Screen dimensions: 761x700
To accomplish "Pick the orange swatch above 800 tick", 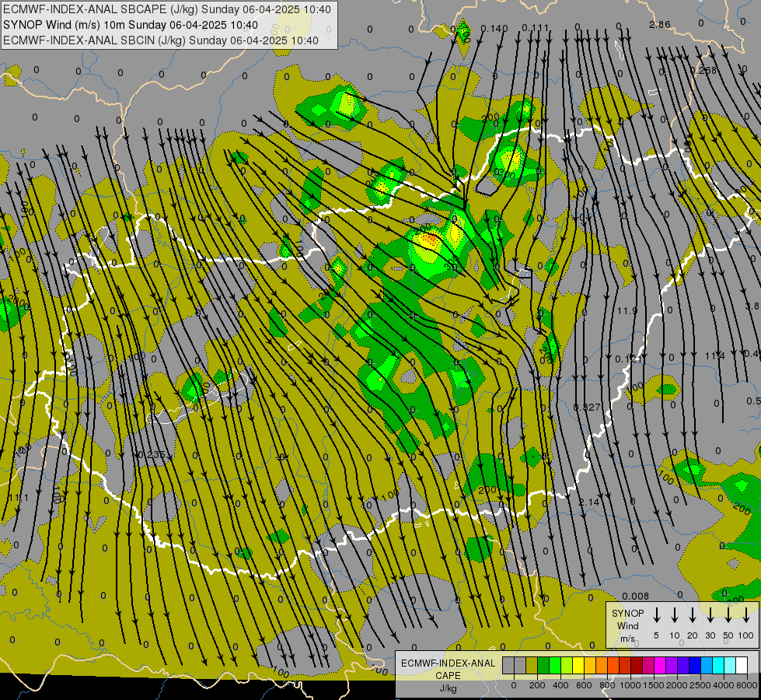I will tap(602, 665).
